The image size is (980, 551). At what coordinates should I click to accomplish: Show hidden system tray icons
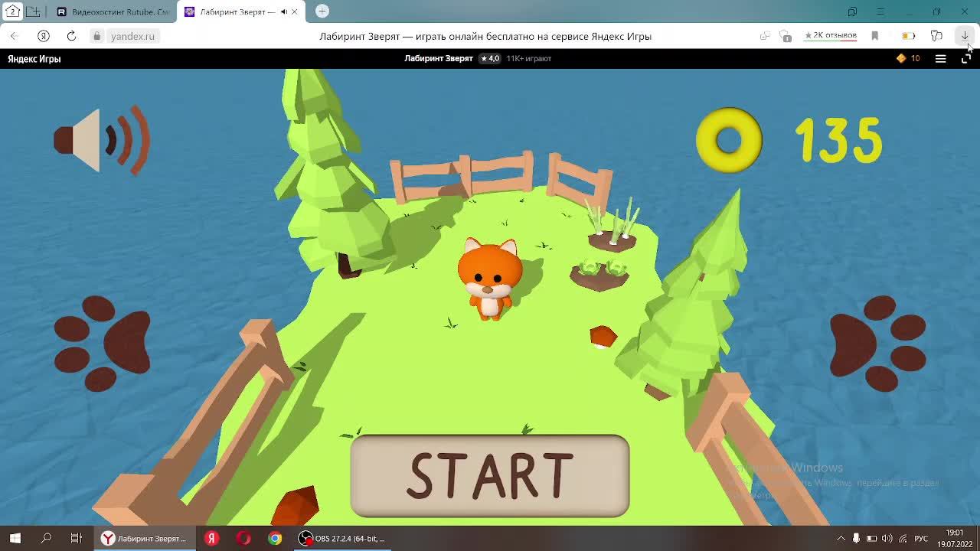click(x=841, y=539)
